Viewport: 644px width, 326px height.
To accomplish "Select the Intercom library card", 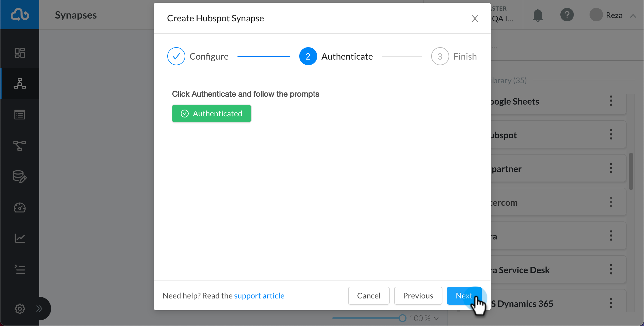I will click(558, 202).
